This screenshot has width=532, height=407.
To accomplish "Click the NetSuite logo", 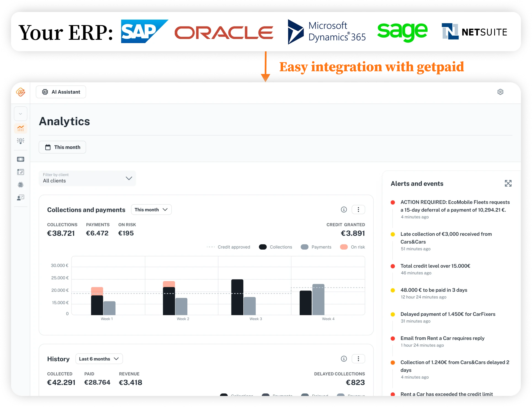I will 474,31.
